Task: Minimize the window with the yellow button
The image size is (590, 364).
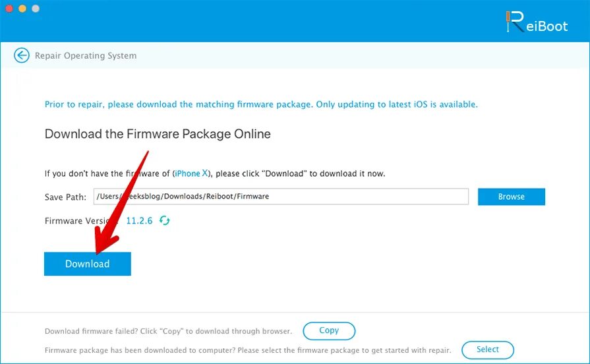Action: pos(22,9)
